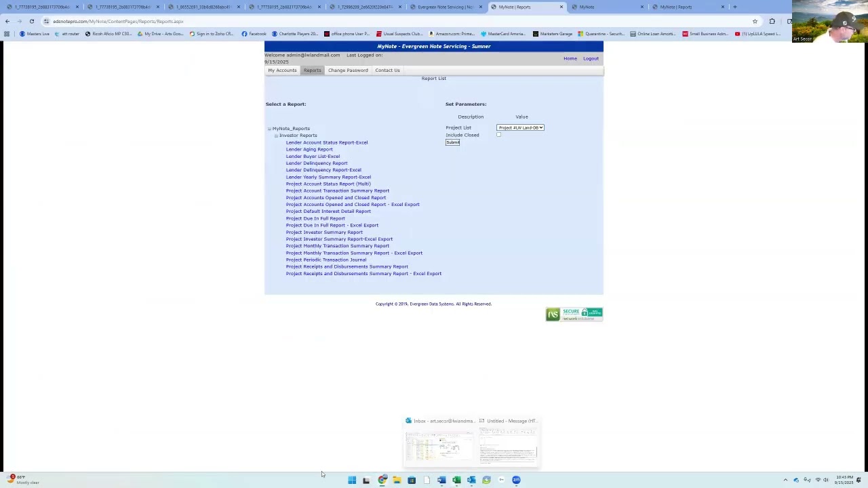
Task: Open Project Periodic Transaction Journal
Action: coord(326,260)
